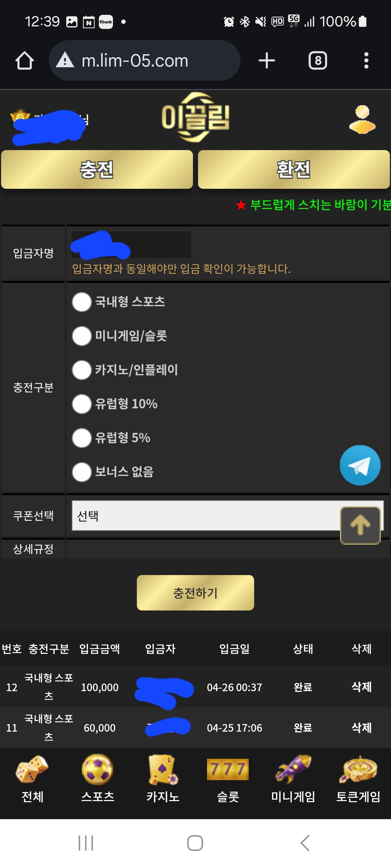This screenshot has width=391, height=868.
Task: Choose the 보너스 없음 radio option
Action: pos(82,472)
